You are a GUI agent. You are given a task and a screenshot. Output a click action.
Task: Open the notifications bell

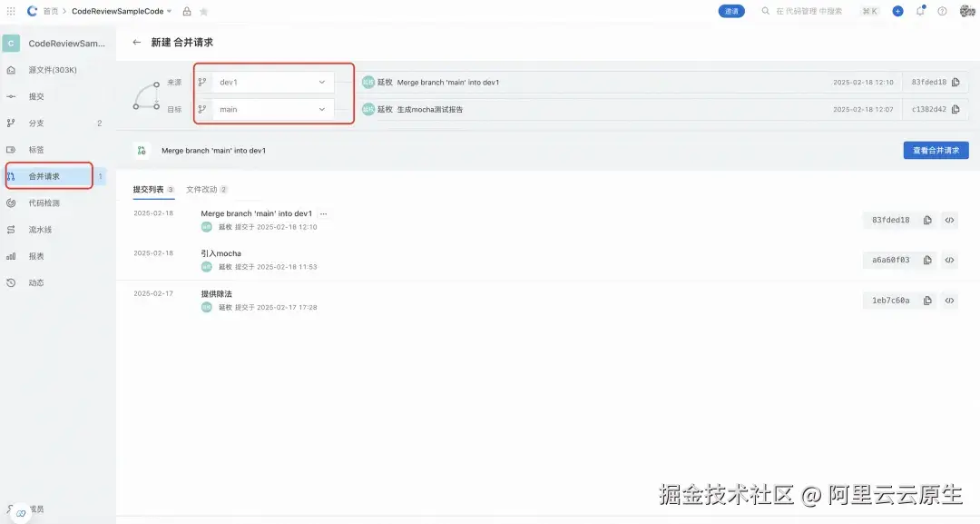point(920,11)
